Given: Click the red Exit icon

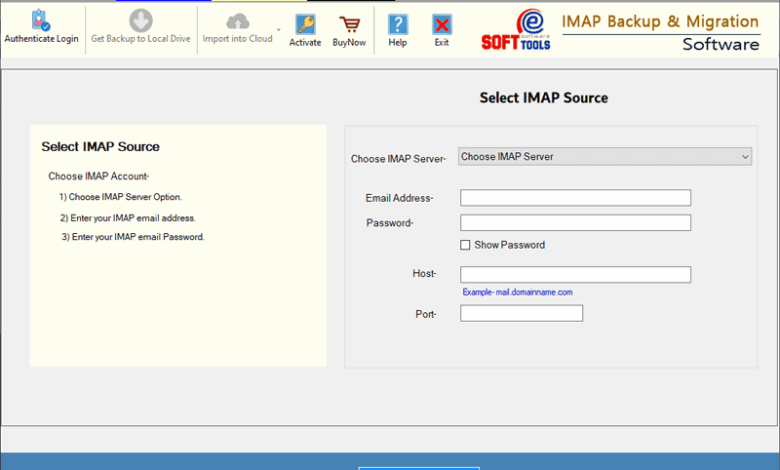Looking at the screenshot, I should 441,25.
